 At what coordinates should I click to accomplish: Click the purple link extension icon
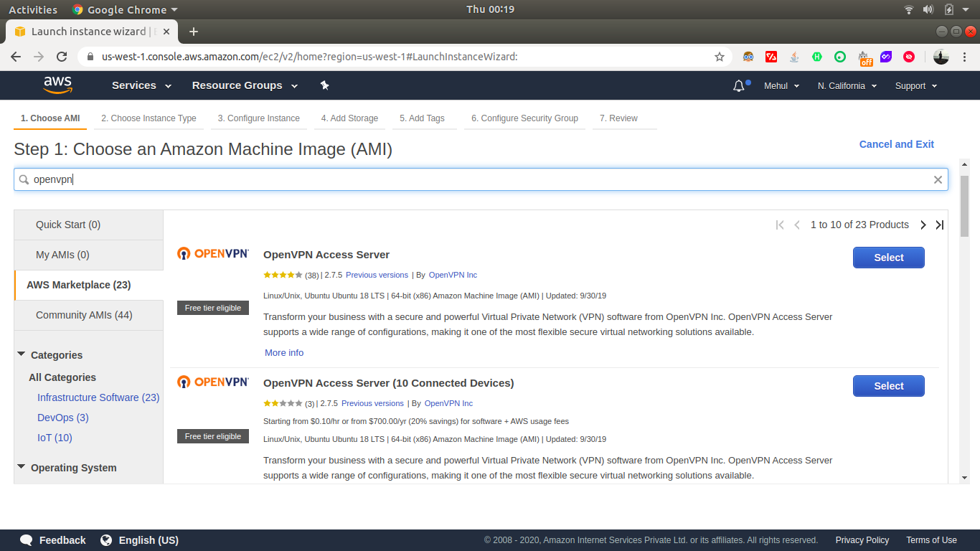(886, 57)
